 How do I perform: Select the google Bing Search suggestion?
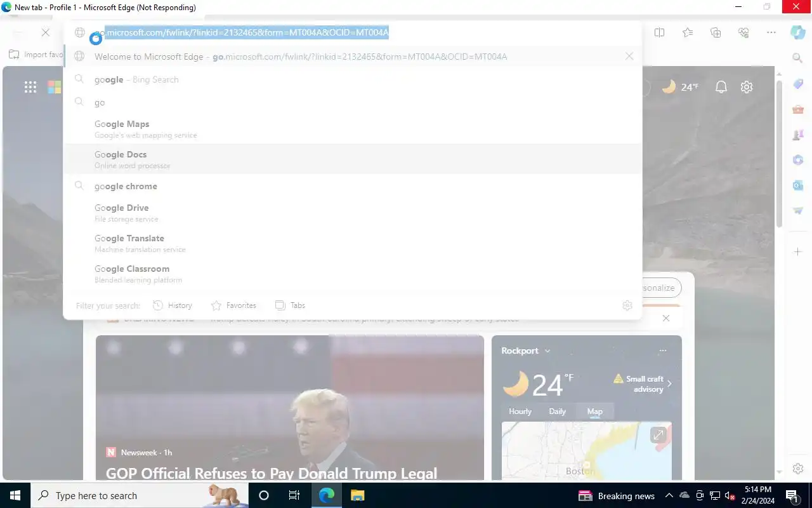(353, 79)
